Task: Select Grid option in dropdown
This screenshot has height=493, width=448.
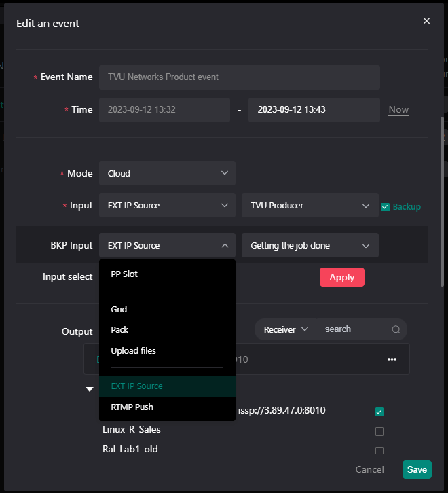Action: pos(167,310)
